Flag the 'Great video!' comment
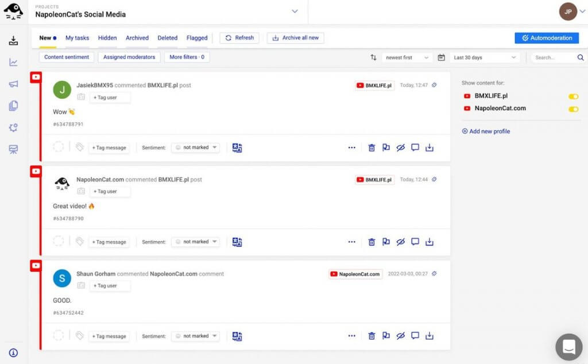The height and width of the screenshot is (364, 588). click(386, 242)
